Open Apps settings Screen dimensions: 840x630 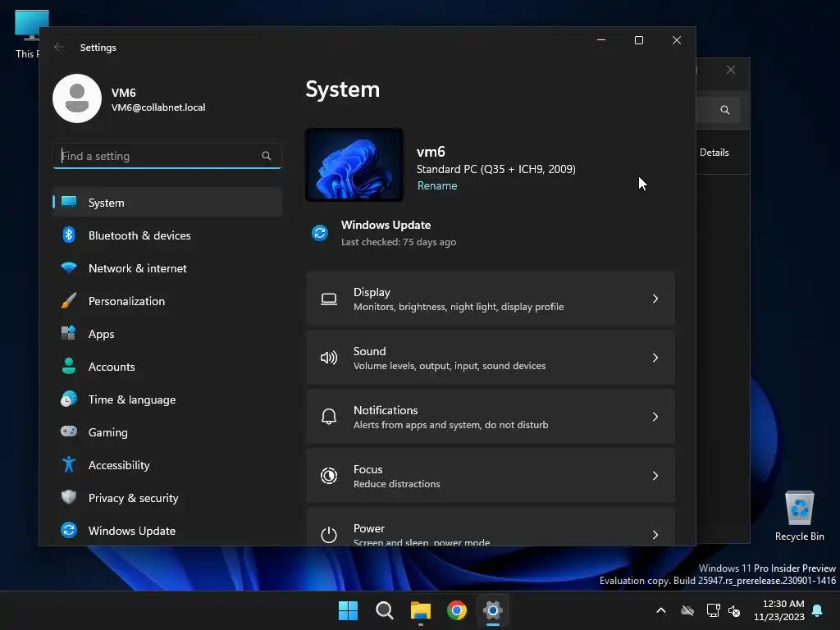tap(167, 334)
